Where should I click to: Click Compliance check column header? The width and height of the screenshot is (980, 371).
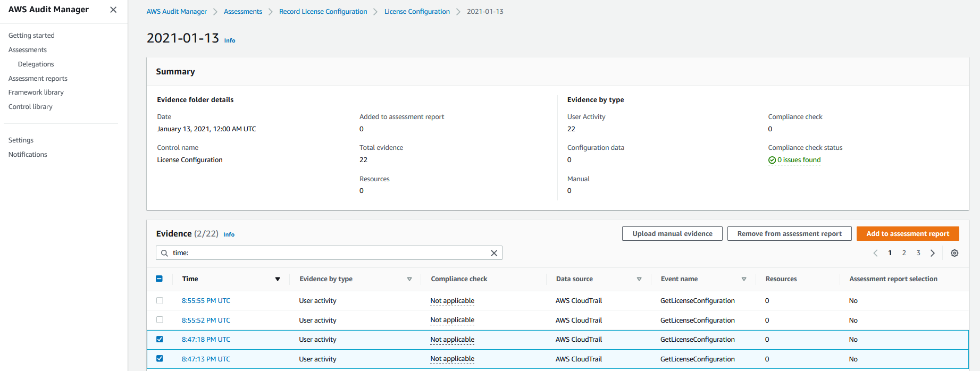coord(459,279)
